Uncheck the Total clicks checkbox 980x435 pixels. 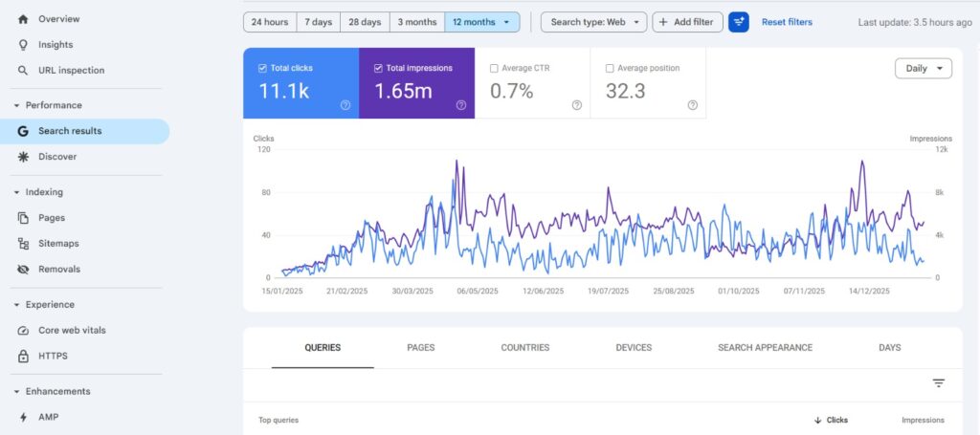pyautogui.click(x=263, y=69)
